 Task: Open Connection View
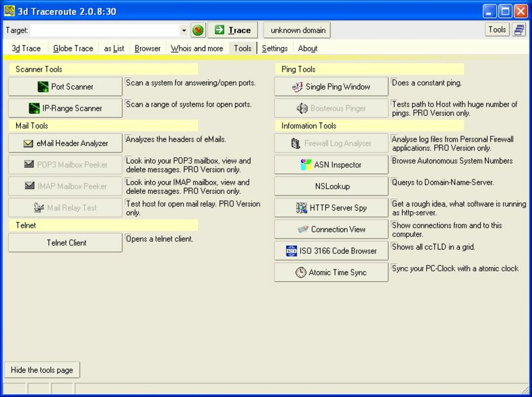pyautogui.click(x=330, y=229)
